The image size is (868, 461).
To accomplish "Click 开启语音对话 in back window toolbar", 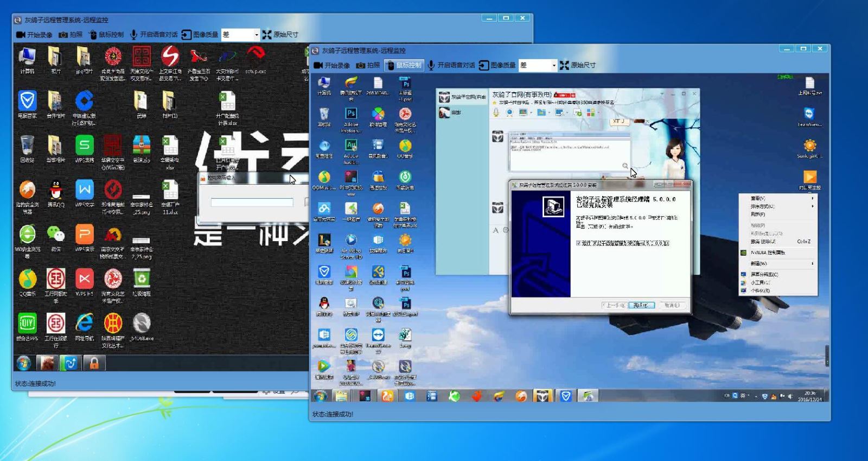I will coord(154,35).
